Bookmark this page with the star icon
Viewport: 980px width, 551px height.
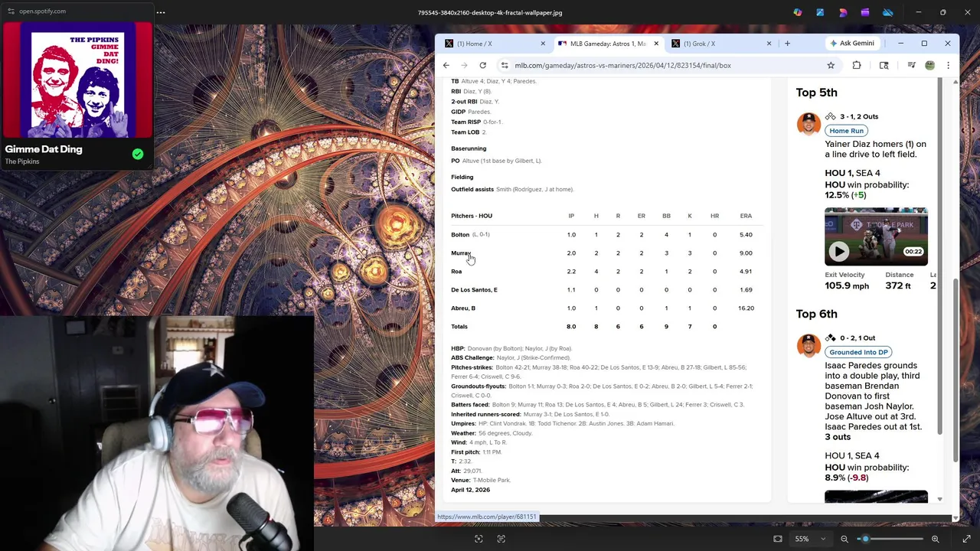[x=831, y=65]
